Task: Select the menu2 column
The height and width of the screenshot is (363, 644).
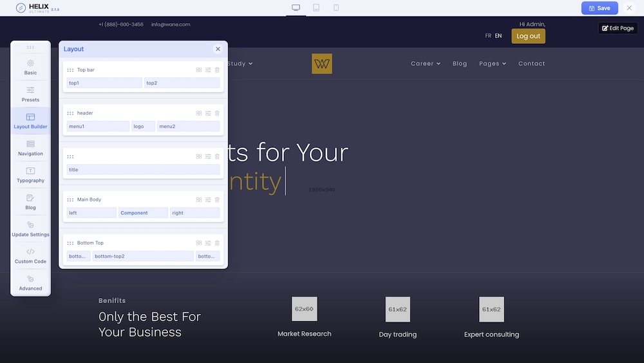Action: (x=189, y=127)
